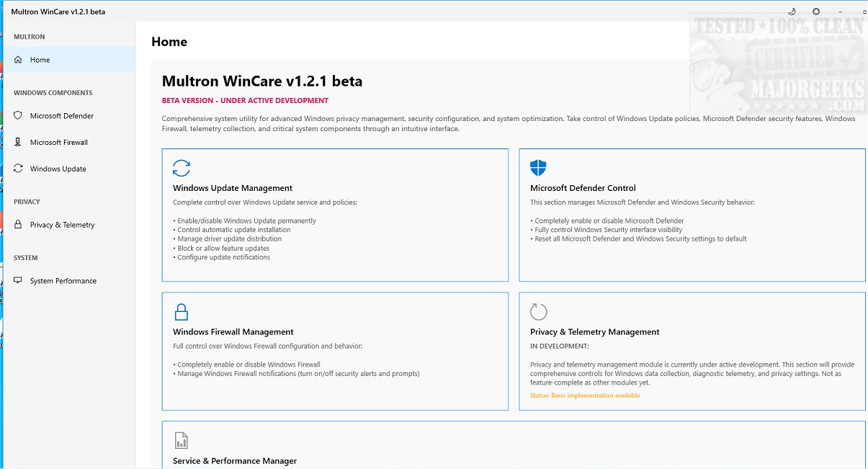This screenshot has width=868, height=469.
Task: Open Windows Update in the sidebar
Action: tap(58, 169)
